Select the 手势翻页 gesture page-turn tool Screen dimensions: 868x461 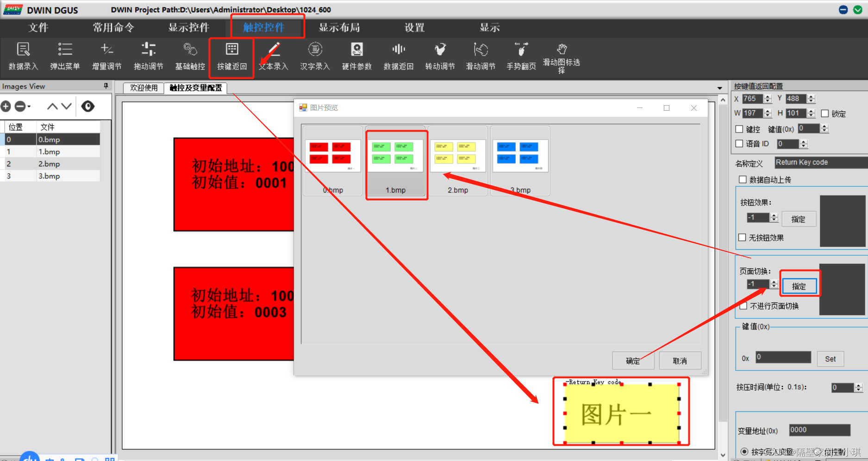point(521,56)
